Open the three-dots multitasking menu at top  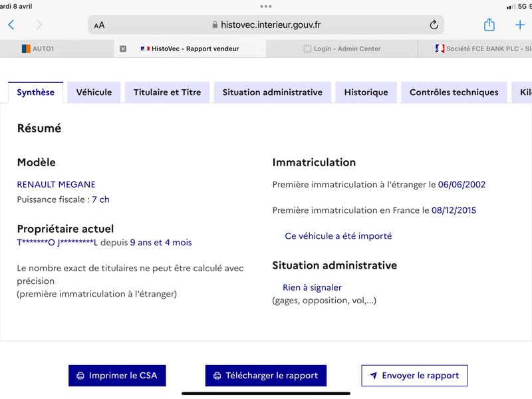click(x=266, y=7)
